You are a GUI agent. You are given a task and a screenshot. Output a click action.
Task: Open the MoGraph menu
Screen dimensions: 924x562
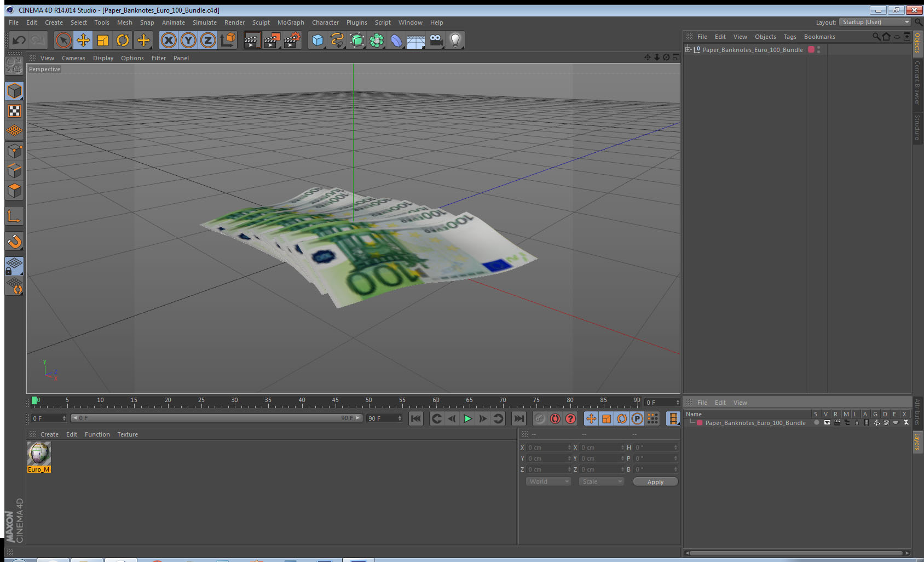(x=291, y=22)
